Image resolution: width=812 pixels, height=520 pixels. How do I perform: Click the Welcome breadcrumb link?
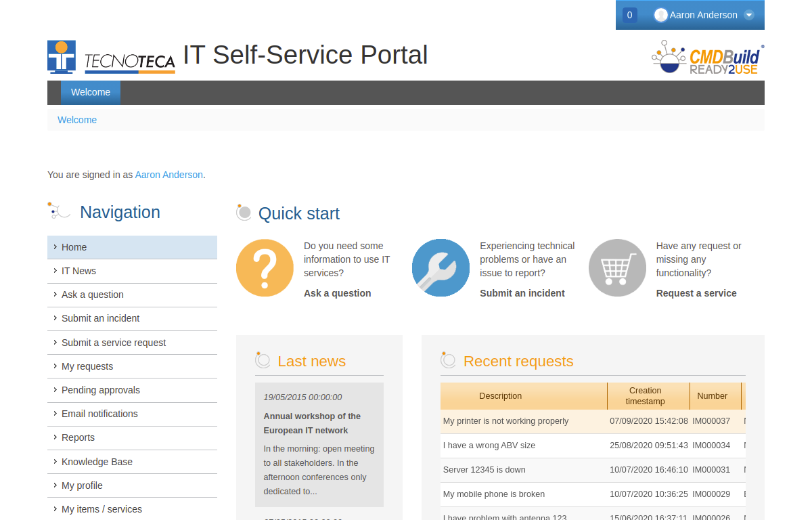coord(77,120)
